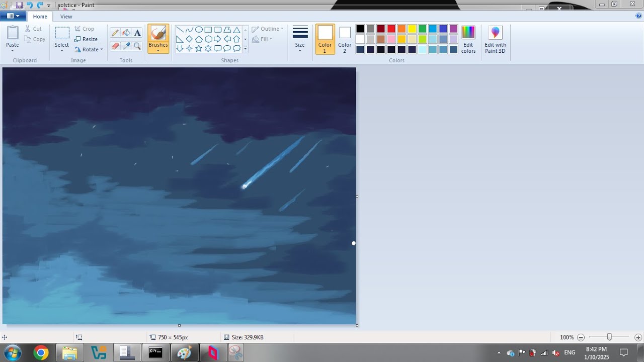Screen dimensions: 644x362
Task: Expand the Rotate dropdown menu
Action: tap(89, 49)
